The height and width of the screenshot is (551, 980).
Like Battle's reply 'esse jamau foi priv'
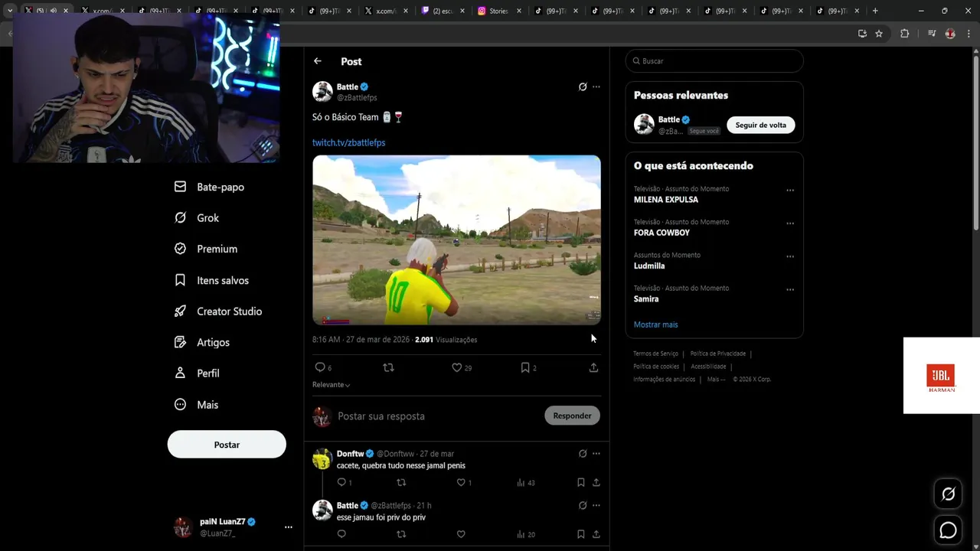pos(461,534)
